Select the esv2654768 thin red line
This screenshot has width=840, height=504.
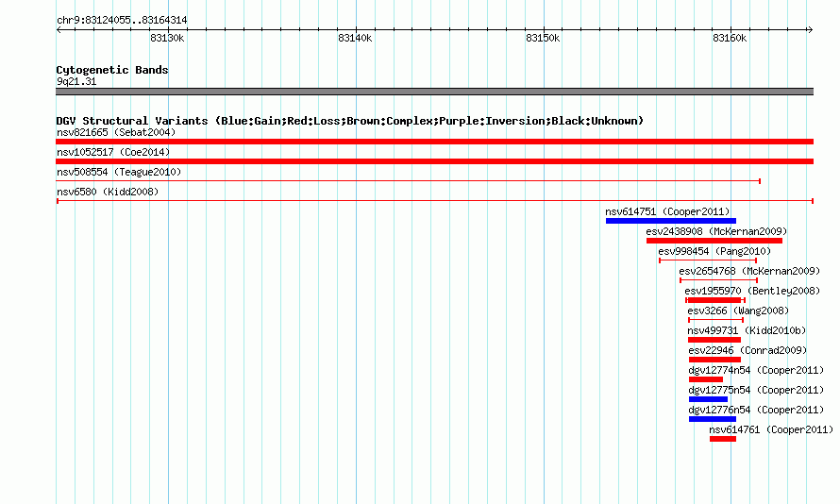(x=718, y=280)
